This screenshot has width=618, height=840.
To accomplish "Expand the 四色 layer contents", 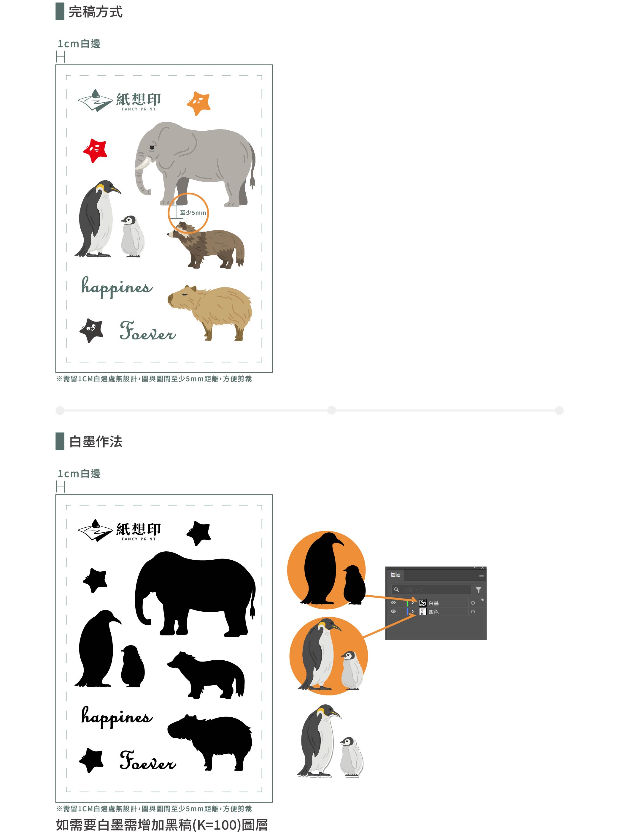I will tap(413, 611).
